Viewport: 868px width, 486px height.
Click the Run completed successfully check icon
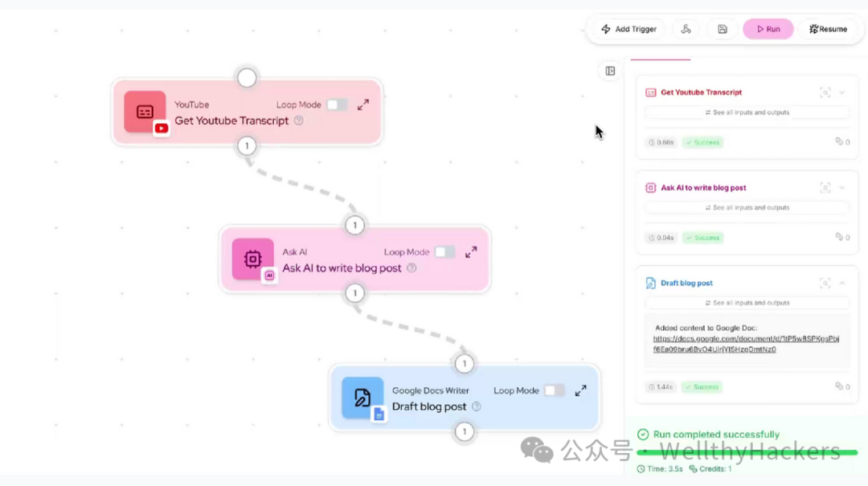[643, 435]
